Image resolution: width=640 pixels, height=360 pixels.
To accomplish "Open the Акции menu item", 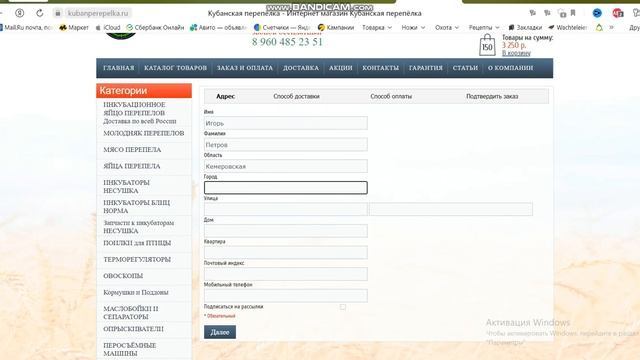I will (x=341, y=68).
